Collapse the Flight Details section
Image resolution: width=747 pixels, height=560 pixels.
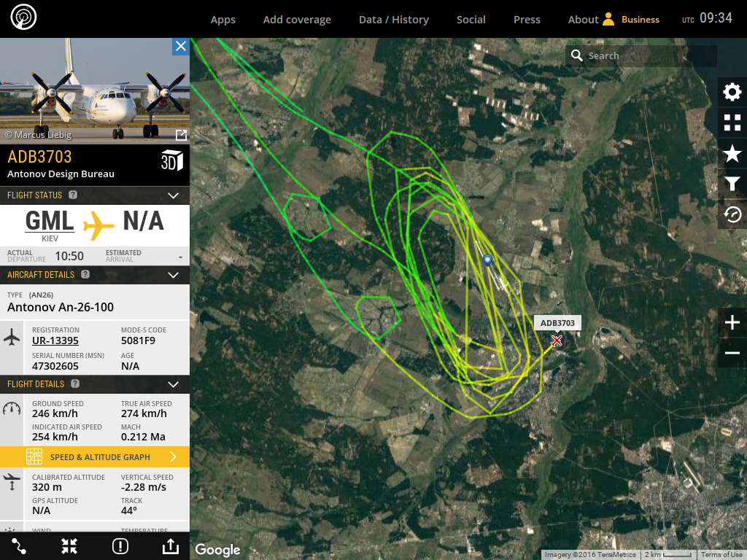[174, 384]
